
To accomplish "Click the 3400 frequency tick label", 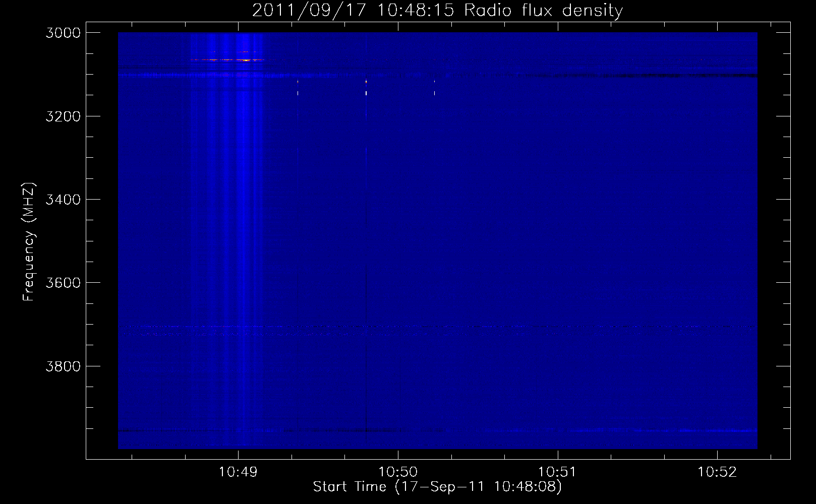I will click(63, 200).
